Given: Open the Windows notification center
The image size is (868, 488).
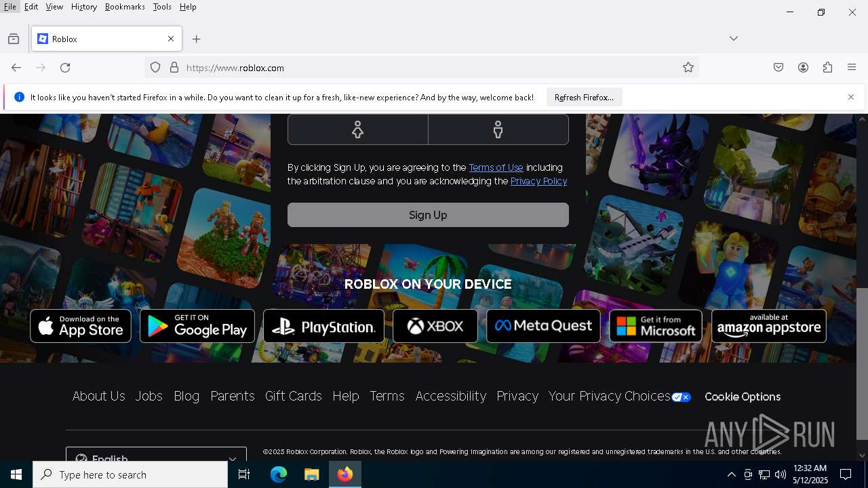Looking at the screenshot, I should [x=846, y=474].
